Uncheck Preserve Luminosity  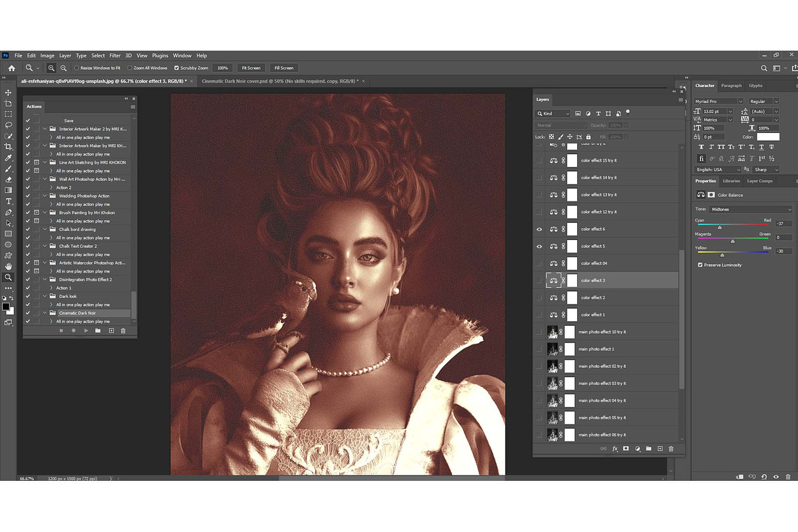pos(700,265)
